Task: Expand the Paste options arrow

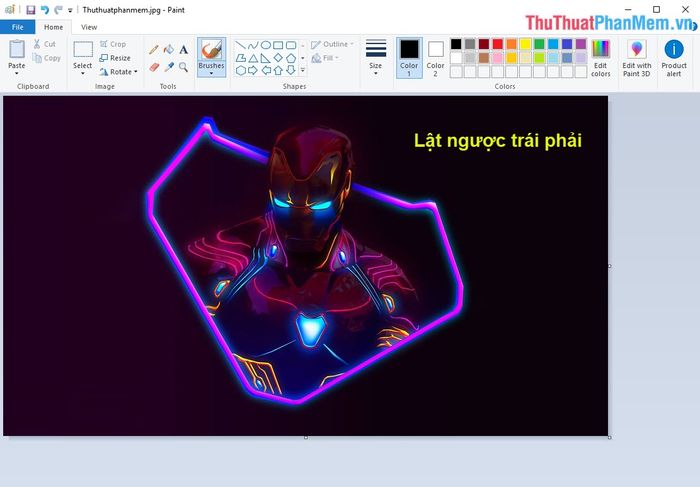Action: click(17, 73)
